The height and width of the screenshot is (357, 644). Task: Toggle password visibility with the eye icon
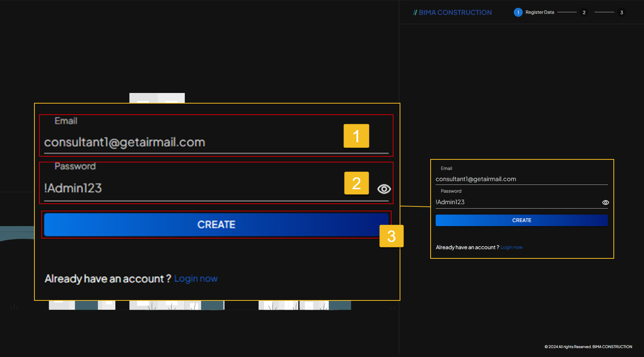[384, 189]
